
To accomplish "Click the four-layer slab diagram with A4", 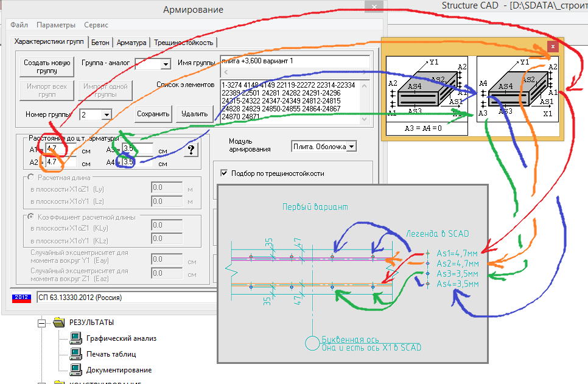I will click(517, 89).
